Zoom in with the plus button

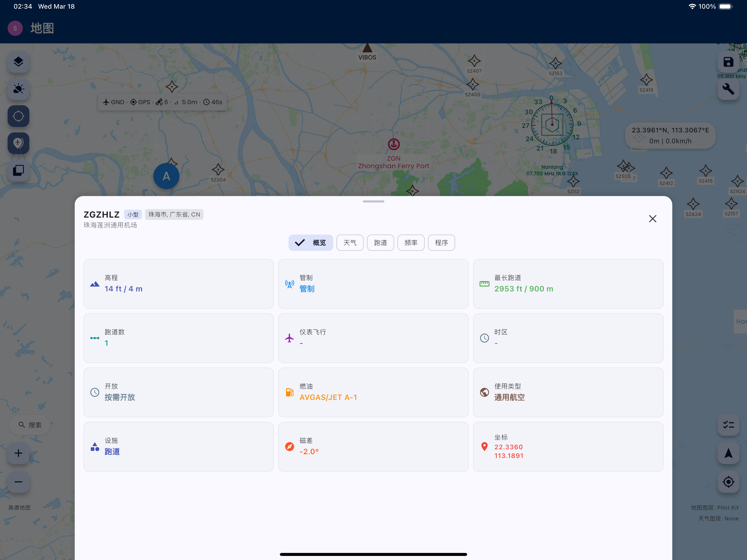tap(18, 453)
